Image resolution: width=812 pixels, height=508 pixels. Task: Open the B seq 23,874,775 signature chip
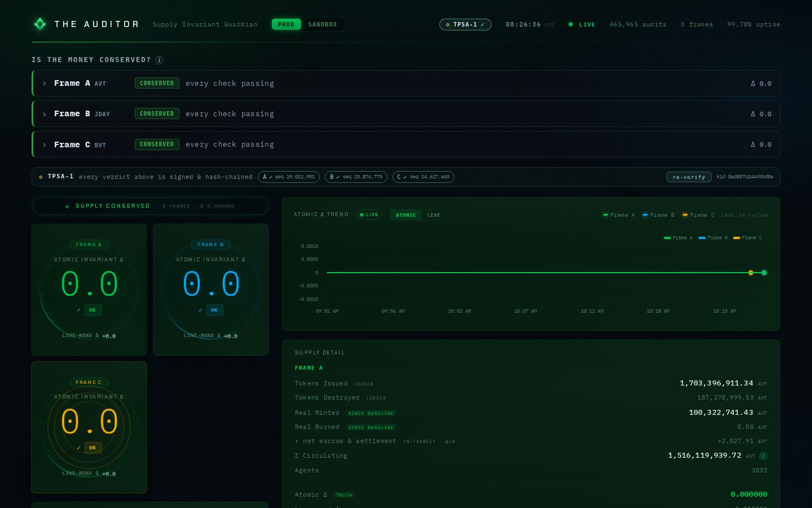coord(356,177)
